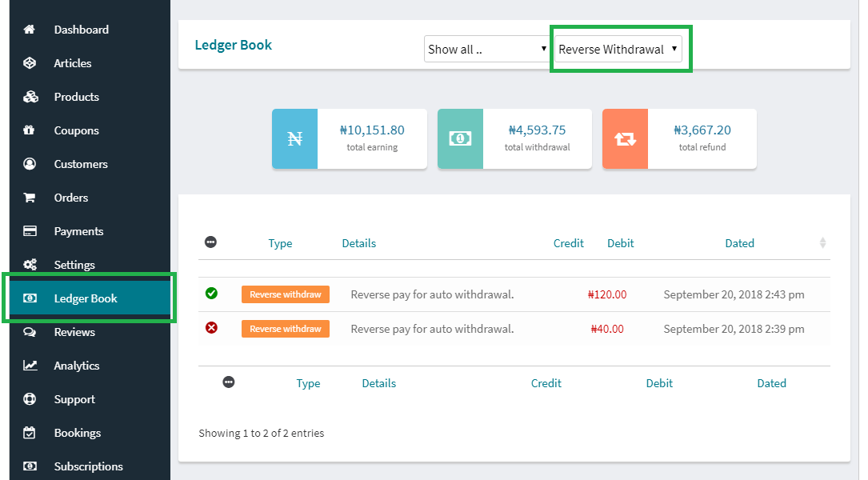Open the Show all filter dropdown
Screen dimensions: 868x480
click(x=486, y=49)
